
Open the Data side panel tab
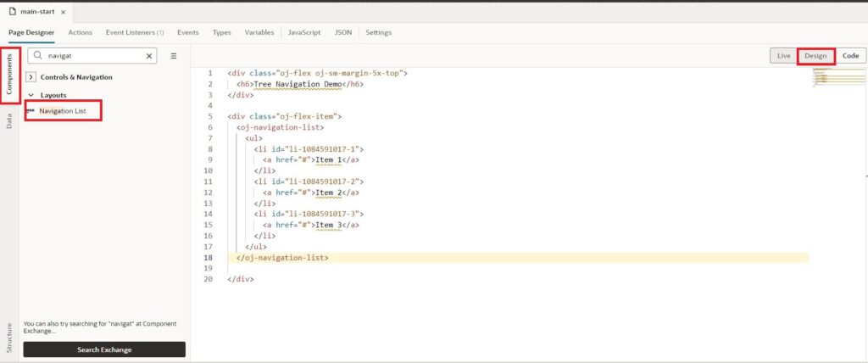[x=9, y=121]
